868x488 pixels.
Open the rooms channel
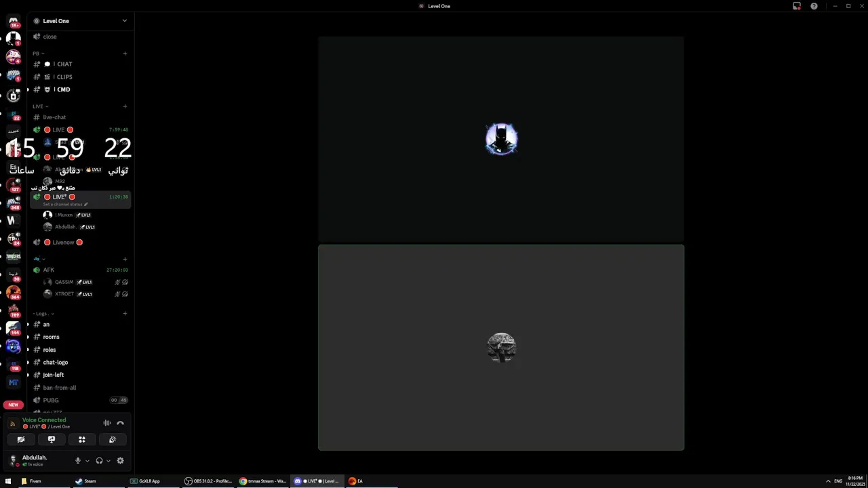80,337
